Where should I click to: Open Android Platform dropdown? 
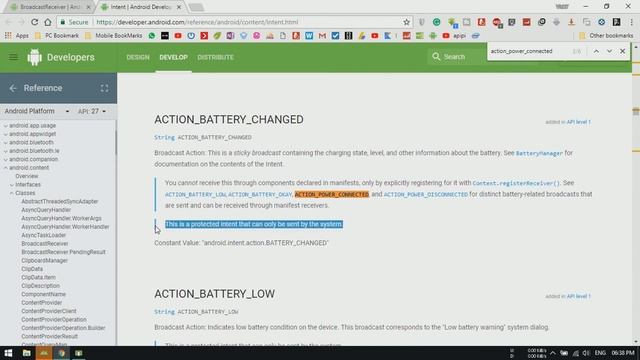point(37,111)
